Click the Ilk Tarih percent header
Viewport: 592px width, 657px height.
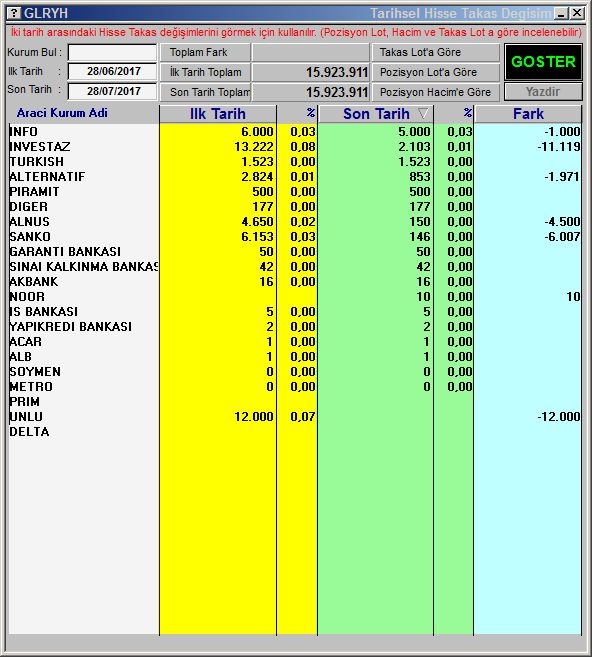pos(310,113)
